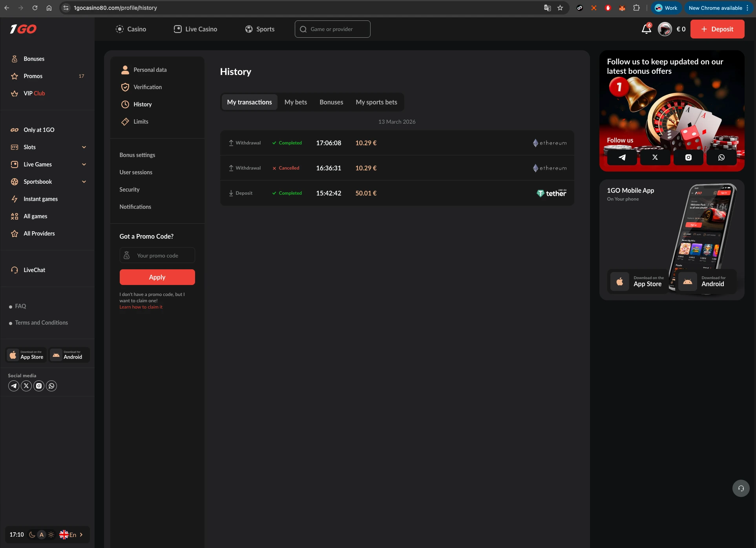756x548 pixels.
Task: Open Bonus settings
Action: [x=137, y=155]
